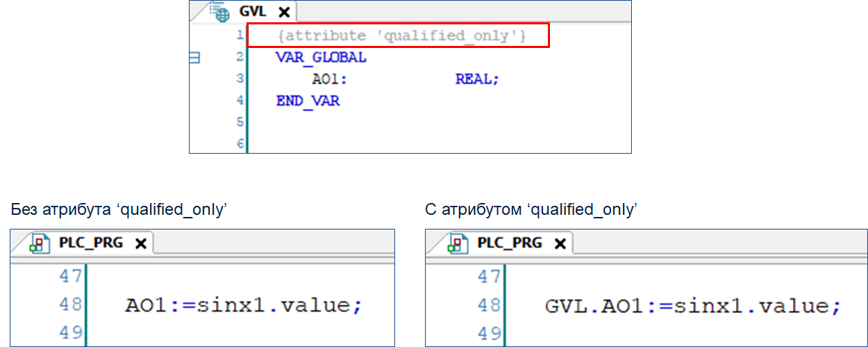Click the right PLC_PRG tab's program icon
Viewport: 868px width, 347px height.
[x=456, y=243]
